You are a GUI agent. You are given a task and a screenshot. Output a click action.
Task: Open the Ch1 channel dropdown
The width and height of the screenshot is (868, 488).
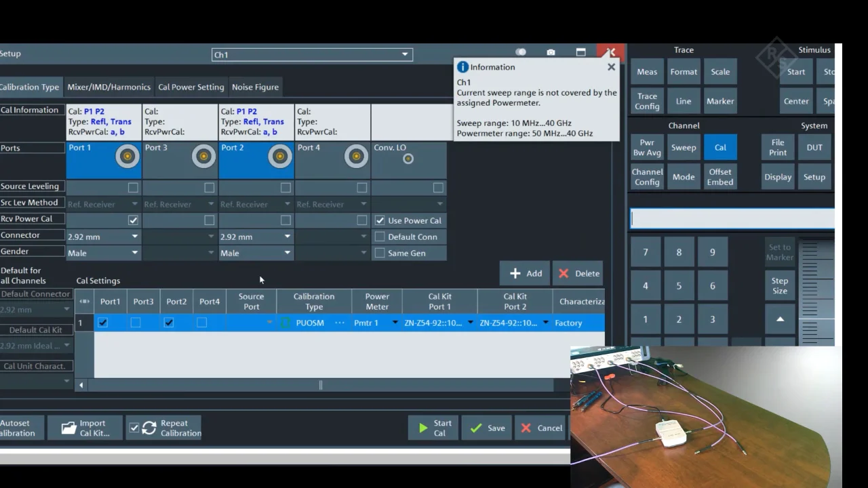pyautogui.click(x=406, y=55)
